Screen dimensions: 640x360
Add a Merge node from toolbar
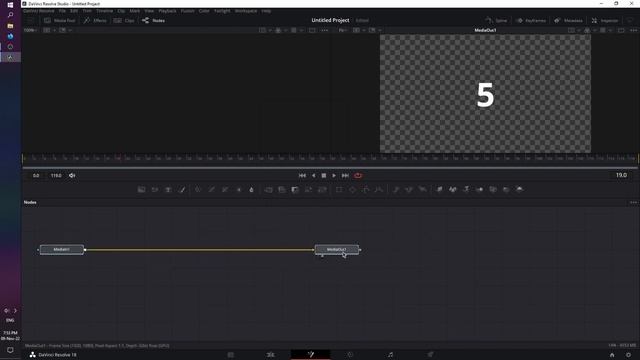click(268, 189)
